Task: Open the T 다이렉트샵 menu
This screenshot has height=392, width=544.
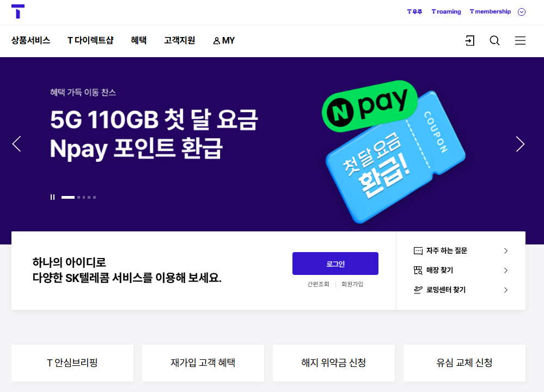Action: (90, 41)
